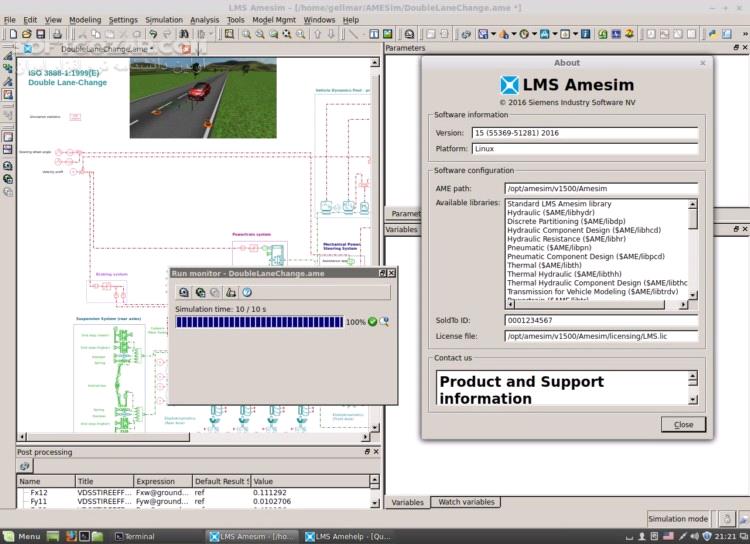Screen dimensions: 750x544
Task: Click the blue info icon in toolbar
Action: 585,34
